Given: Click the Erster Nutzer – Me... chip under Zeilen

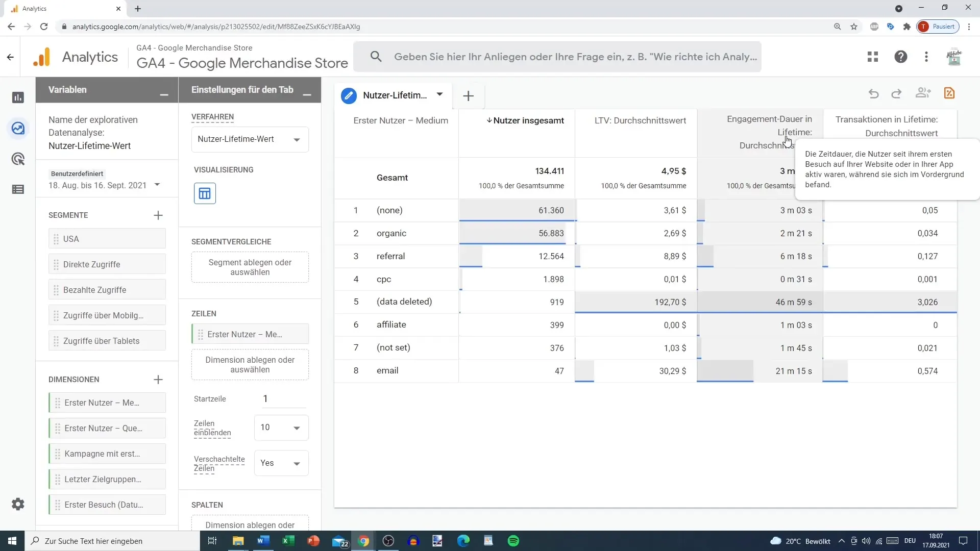Looking at the screenshot, I should coord(250,334).
